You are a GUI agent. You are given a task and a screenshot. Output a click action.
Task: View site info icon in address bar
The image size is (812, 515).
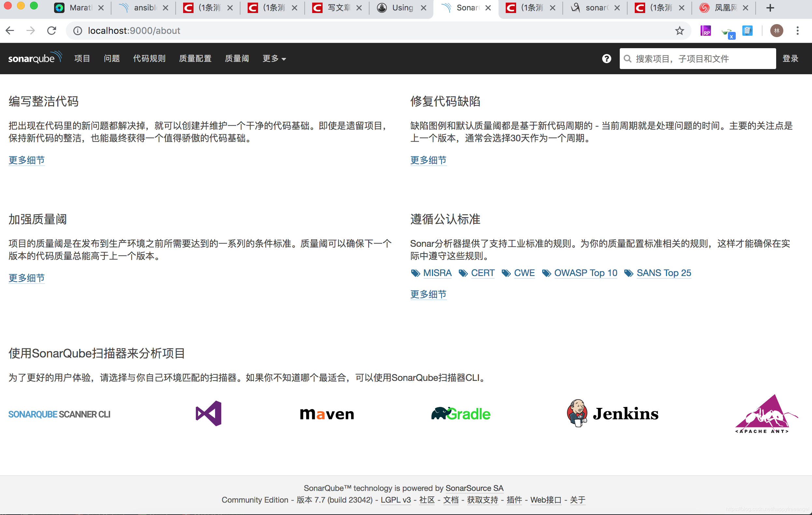pyautogui.click(x=78, y=31)
